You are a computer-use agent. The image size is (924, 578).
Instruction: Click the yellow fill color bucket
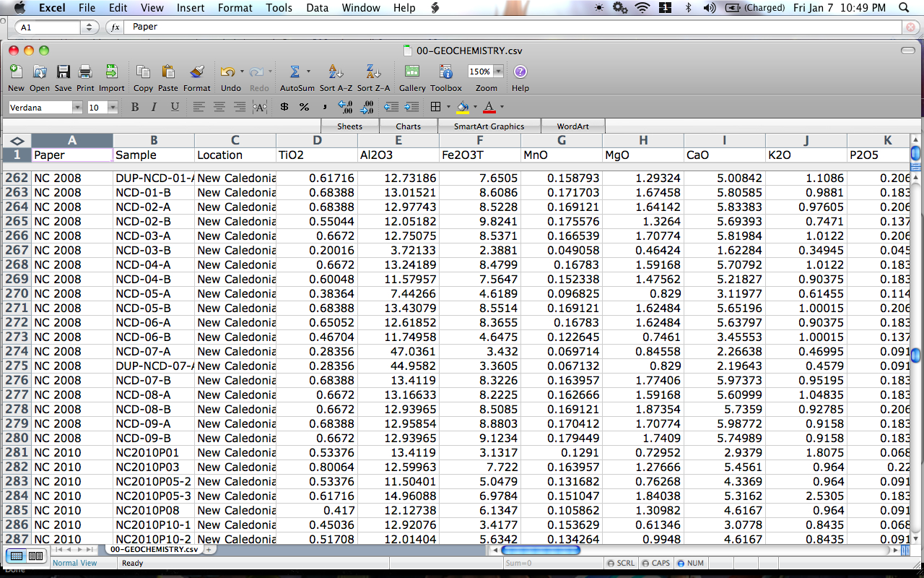(x=463, y=108)
